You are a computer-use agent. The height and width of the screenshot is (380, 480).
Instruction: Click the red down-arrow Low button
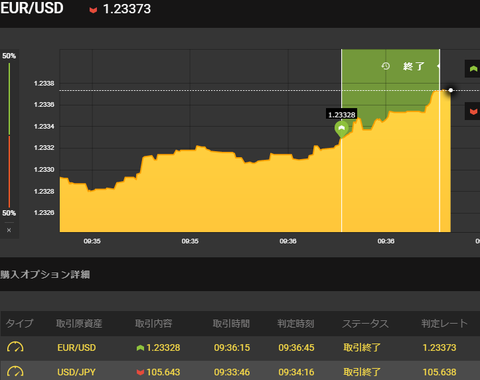[x=473, y=111]
